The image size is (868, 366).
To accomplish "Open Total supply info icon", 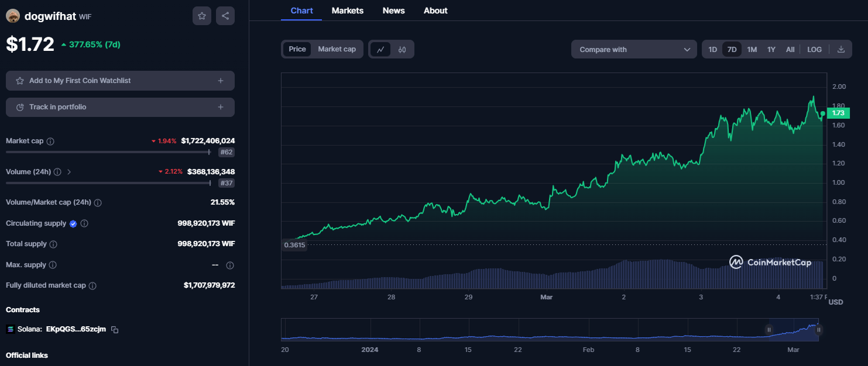I will (53, 244).
